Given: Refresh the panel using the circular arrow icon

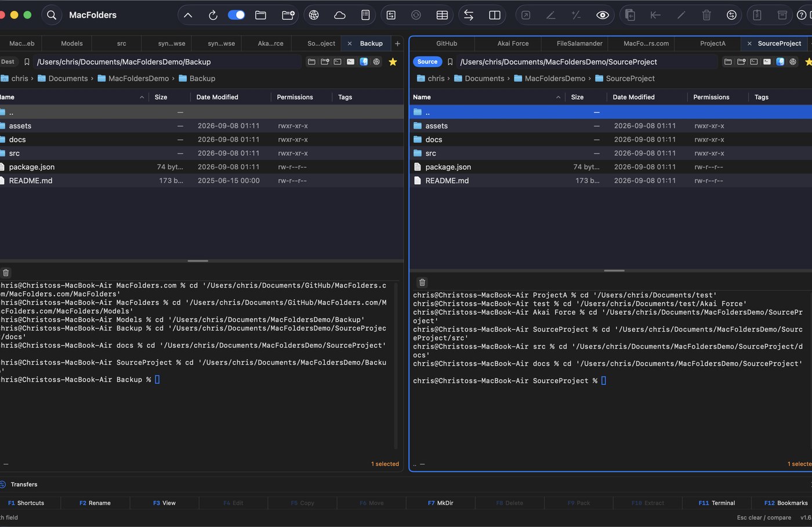Looking at the screenshot, I should (213, 15).
